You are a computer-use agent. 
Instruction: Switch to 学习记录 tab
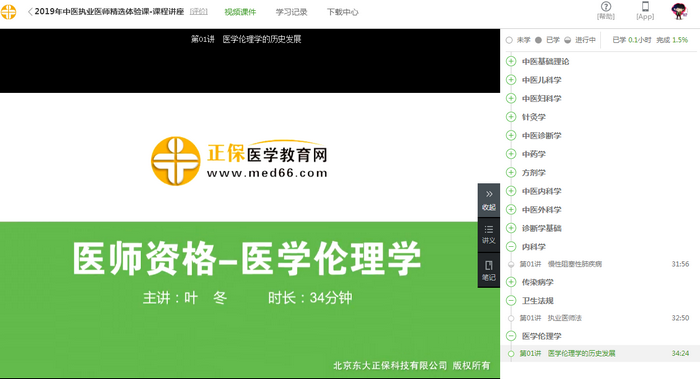tap(292, 12)
